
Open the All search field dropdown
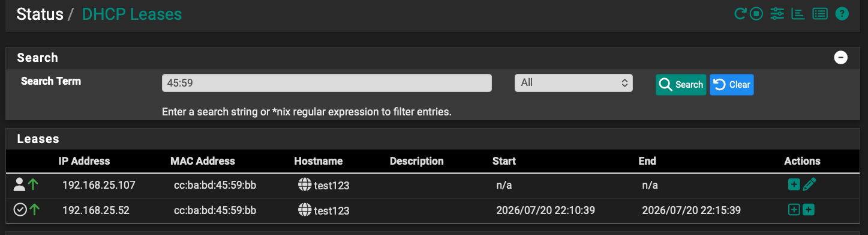pyautogui.click(x=573, y=83)
